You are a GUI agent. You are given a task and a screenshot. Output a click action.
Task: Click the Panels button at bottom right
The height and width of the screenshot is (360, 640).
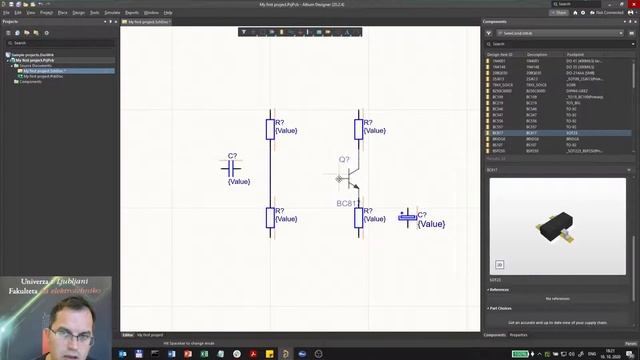[630, 343]
